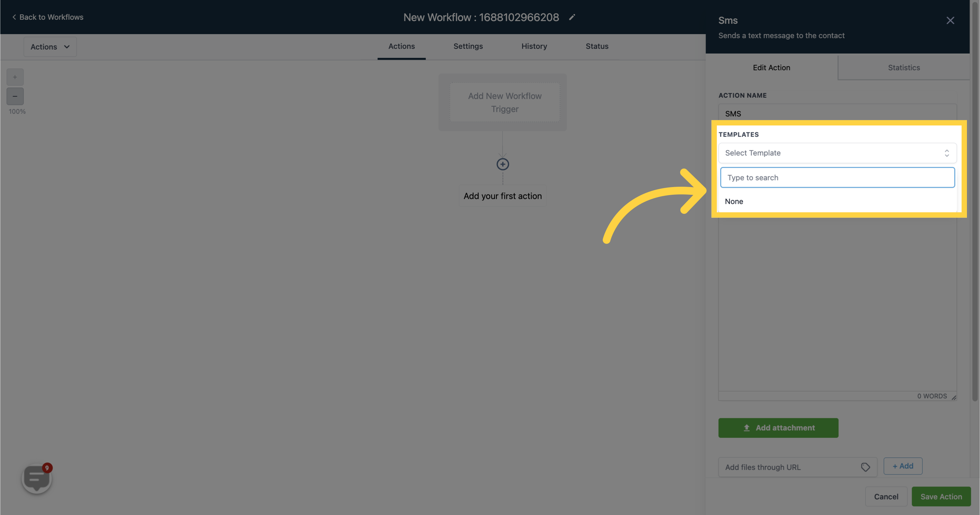This screenshot has width=980, height=515.
Task: Switch to the Statistics tab
Action: (903, 67)
